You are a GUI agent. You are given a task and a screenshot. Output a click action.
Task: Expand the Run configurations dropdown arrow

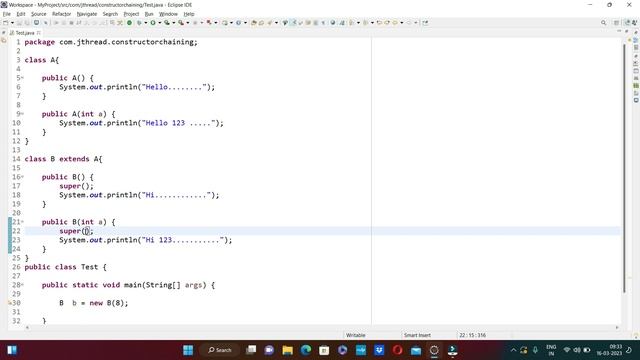coord(160,23)
